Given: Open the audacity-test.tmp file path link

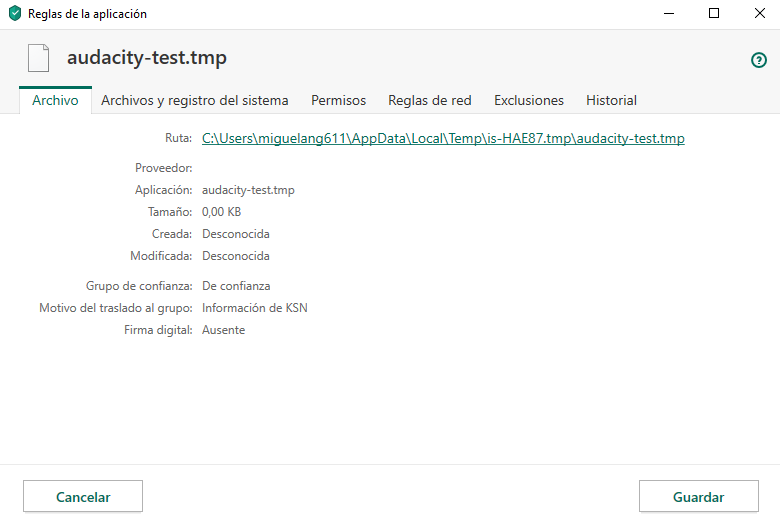Looking at the screenshot, I should click(443, 139).
